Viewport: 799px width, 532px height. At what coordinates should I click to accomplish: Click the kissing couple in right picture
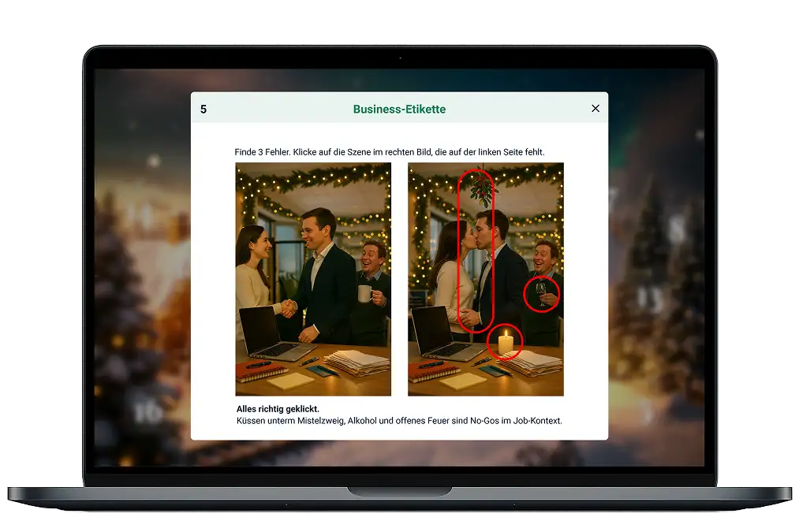pyautogui.click(x=476, y=251)
